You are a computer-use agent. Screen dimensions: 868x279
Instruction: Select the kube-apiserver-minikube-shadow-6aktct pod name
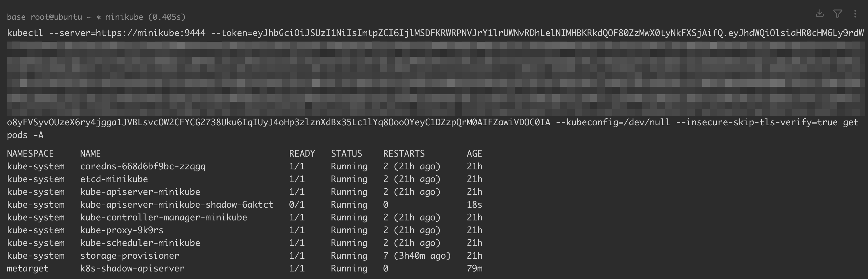[x=177, y=205]
